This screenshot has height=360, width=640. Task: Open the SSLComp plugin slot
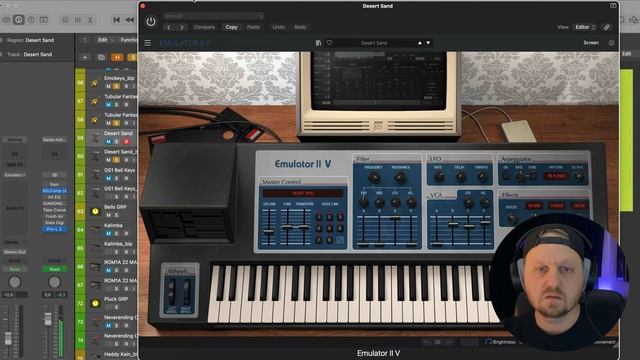[54, 191]
